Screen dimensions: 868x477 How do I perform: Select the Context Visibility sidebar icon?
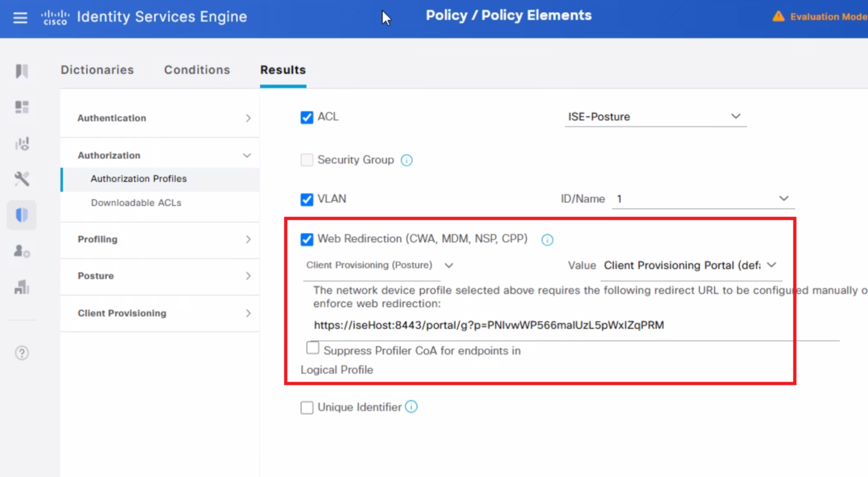21,143
